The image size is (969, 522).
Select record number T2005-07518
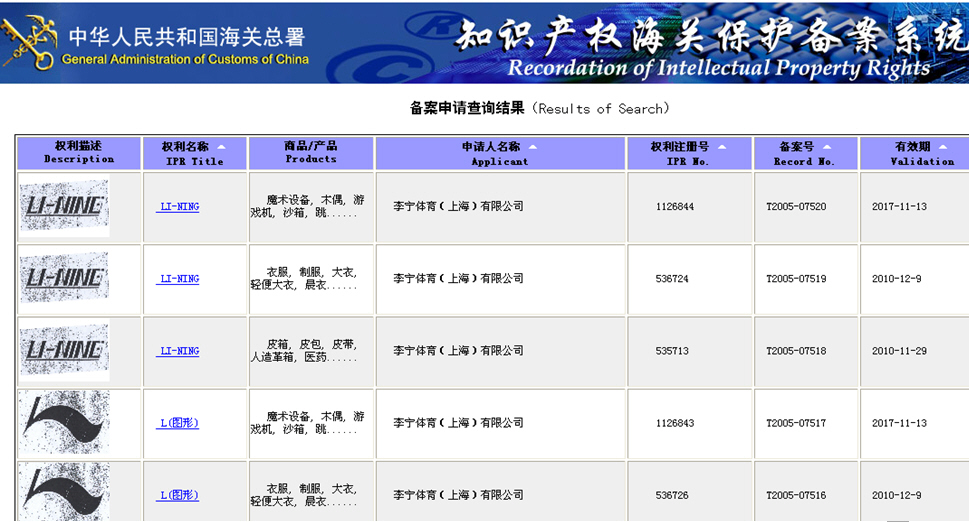click(x=796, y=351)
